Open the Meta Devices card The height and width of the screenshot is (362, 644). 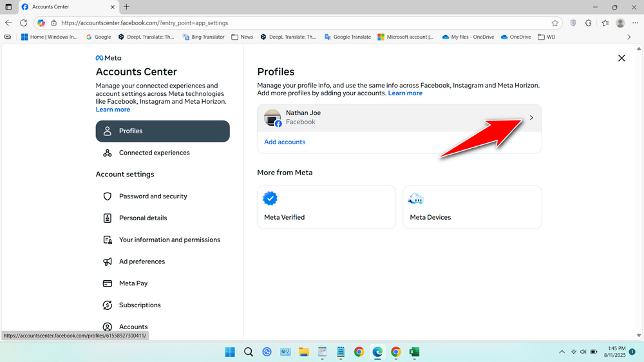tap(472, 207)
